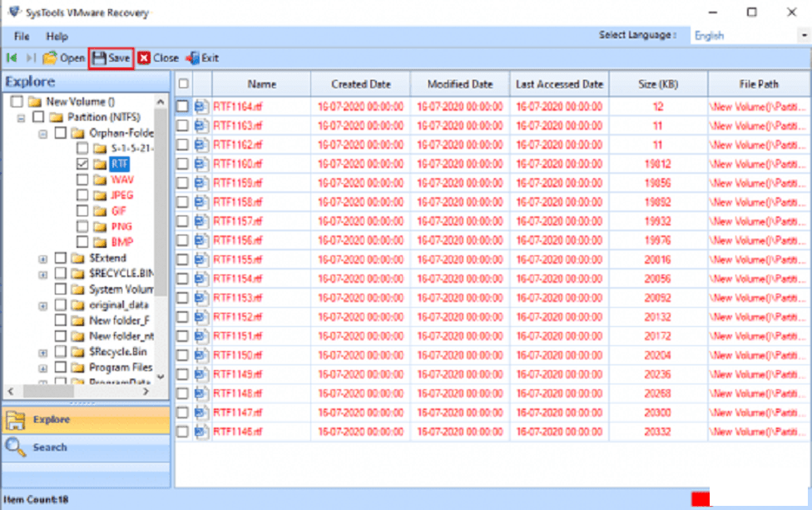
Task: Collapse the Partition (NTFS) tree node
Action: (21, 118)
